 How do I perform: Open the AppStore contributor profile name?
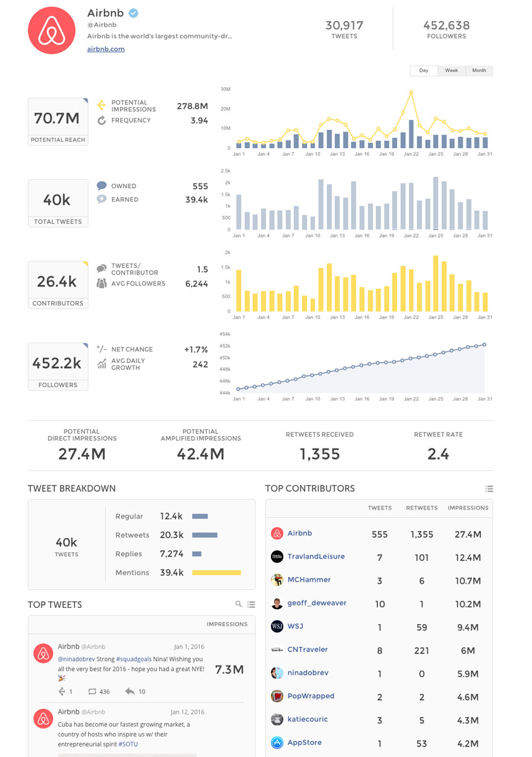[x=304, y=743]
